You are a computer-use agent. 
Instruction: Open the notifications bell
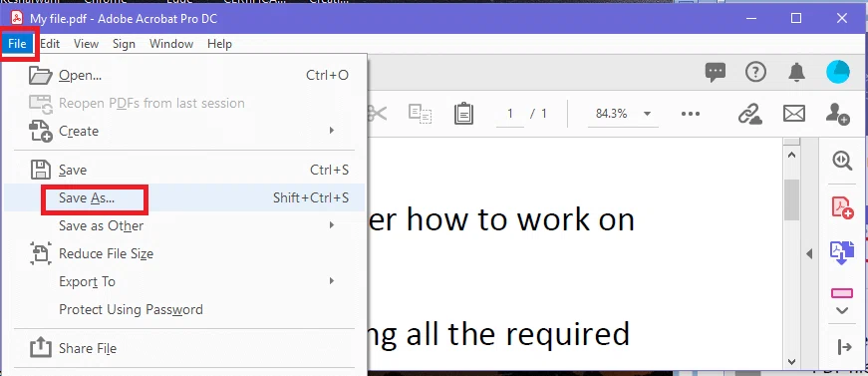[x=796, y=72]
